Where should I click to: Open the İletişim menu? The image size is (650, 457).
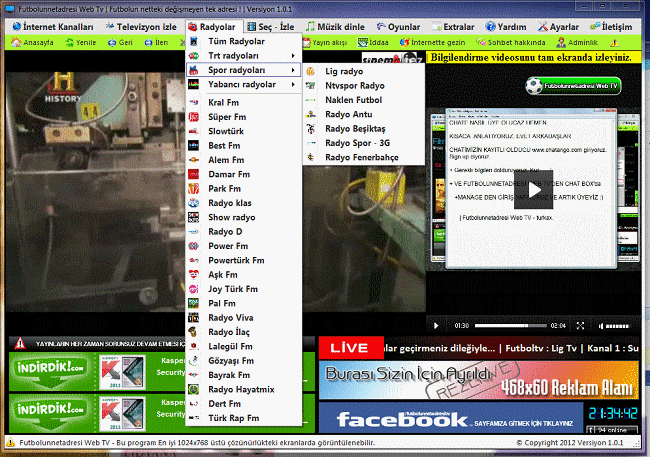click(611, 27)
